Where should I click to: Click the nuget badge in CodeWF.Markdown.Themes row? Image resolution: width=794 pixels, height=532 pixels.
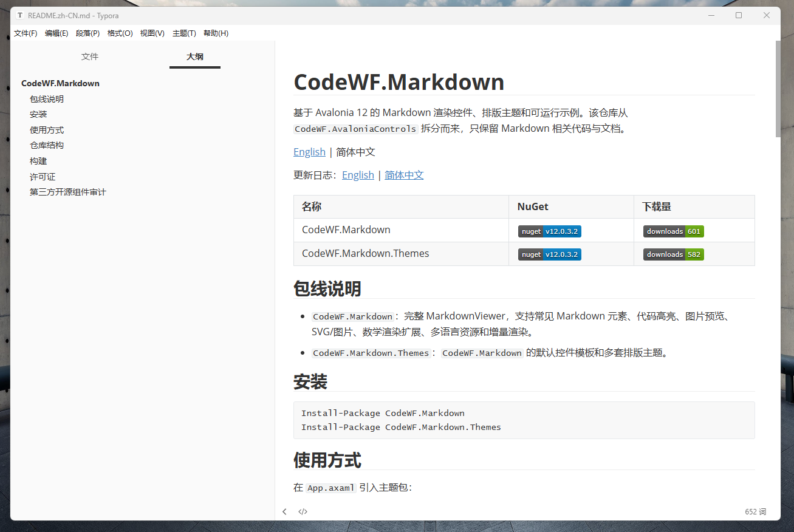550,254
